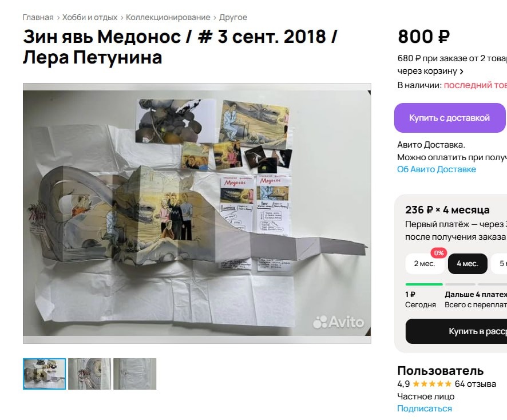The width and height of the screenshot is (507, 420).
Task: Open the Главная breadcrumb link
Action: point(38,18)
